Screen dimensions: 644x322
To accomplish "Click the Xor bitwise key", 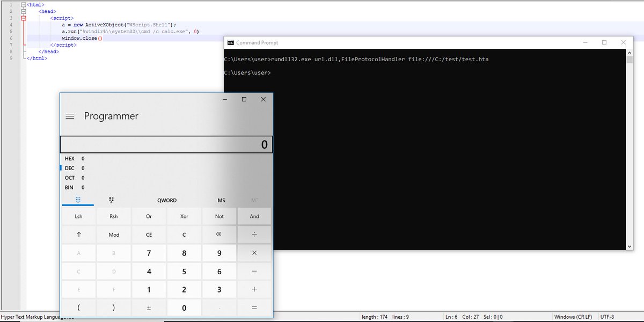I will pos(184,216).
